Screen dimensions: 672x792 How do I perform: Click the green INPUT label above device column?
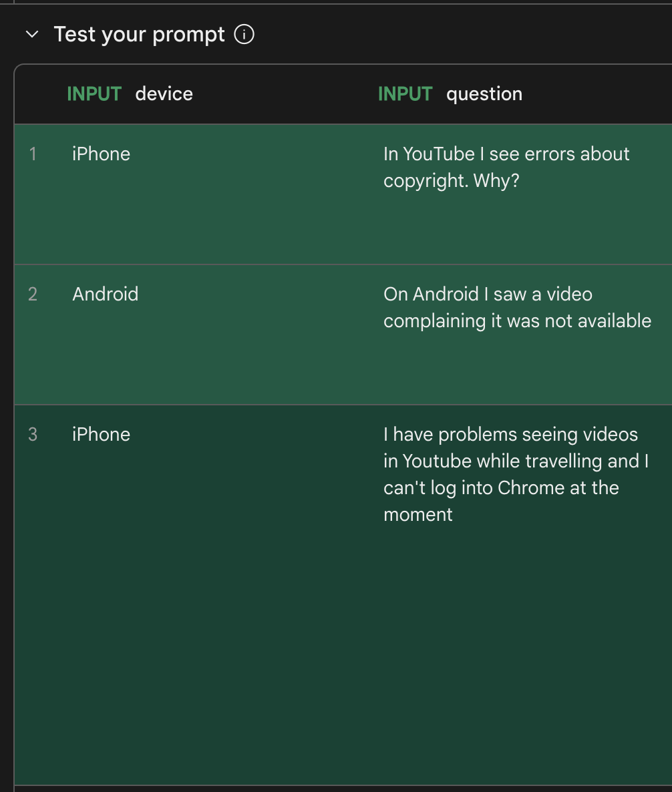pyautogui.click(x=94, y=94)
